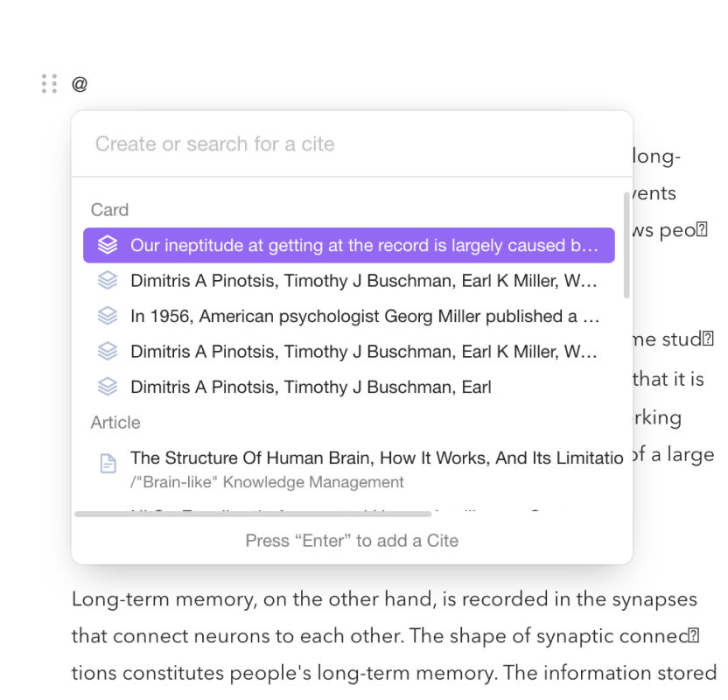Click the stack icon of the card ending Buschman, Earl

(108, 387)
